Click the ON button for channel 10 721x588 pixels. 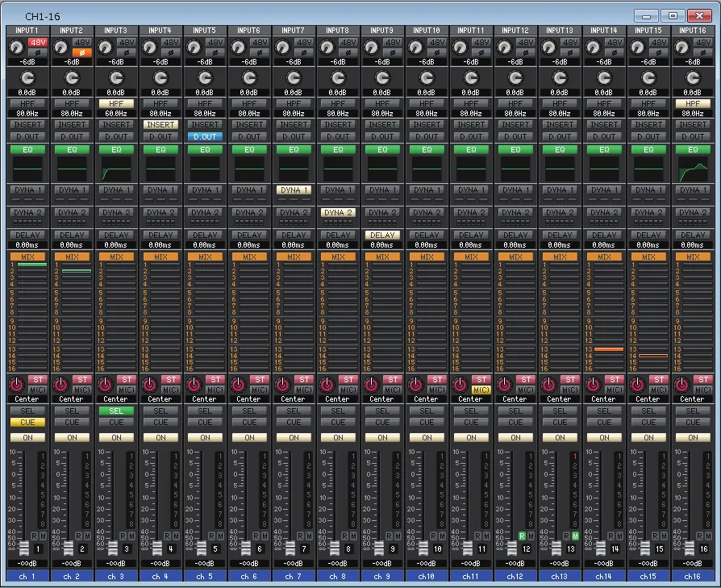pyautogui.click(x=427, y=438)
